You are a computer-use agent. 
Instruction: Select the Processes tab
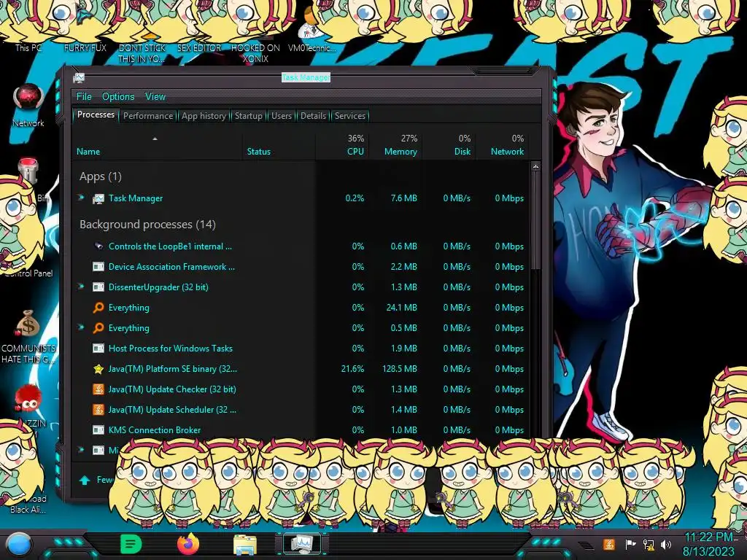click(x=96, y=114)
